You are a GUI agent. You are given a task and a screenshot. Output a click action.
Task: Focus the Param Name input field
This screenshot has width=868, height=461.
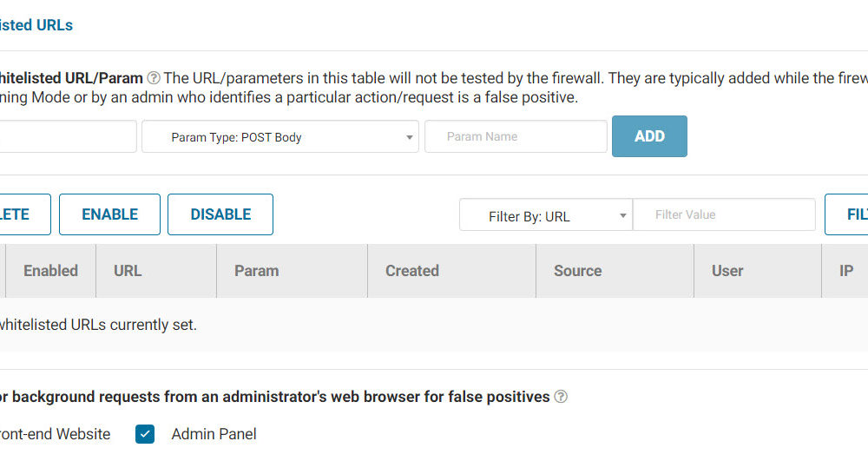pyautogui.click(x=516, y=136)
